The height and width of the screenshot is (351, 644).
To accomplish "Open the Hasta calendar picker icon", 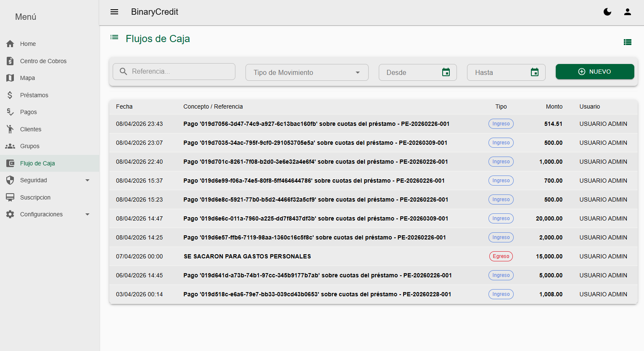I will click(535, 72).
